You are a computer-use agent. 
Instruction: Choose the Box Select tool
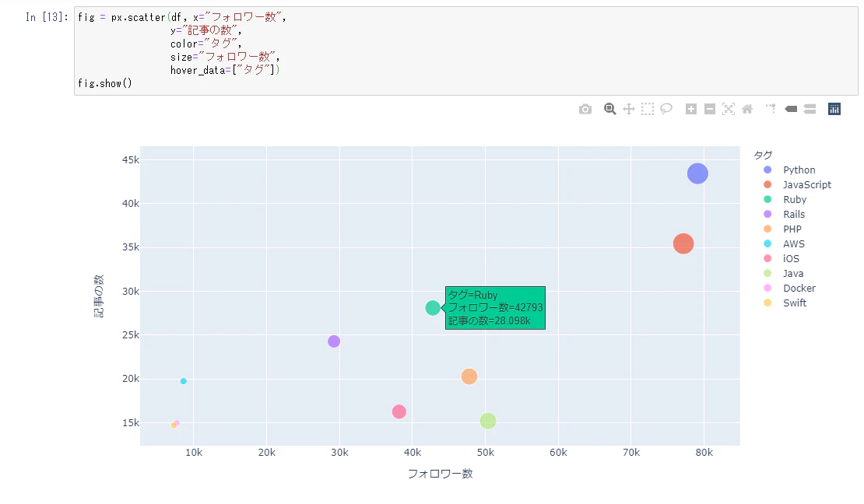point(648,109)
